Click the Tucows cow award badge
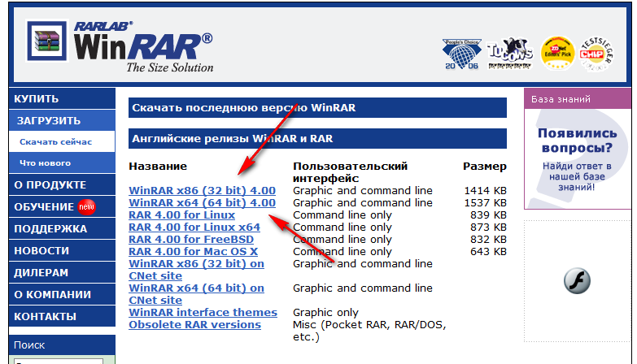 coord(510,53)
